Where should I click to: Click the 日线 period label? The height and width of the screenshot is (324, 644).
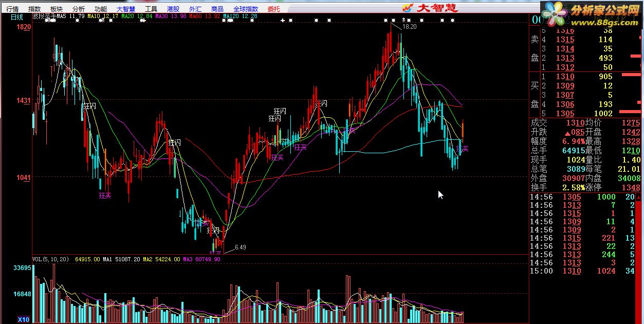17,16
